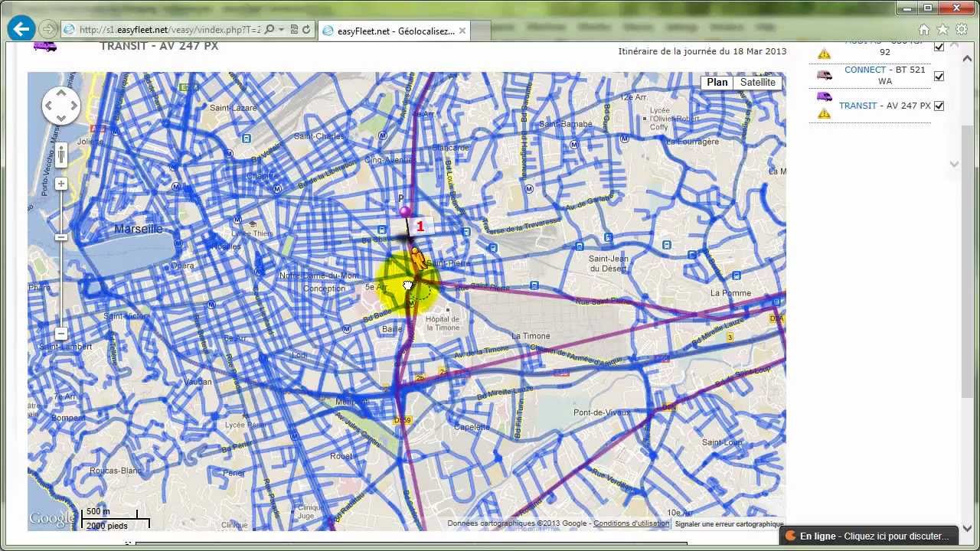
Task: Click the pink van icon for CONNECT
Action: point(825,75)
